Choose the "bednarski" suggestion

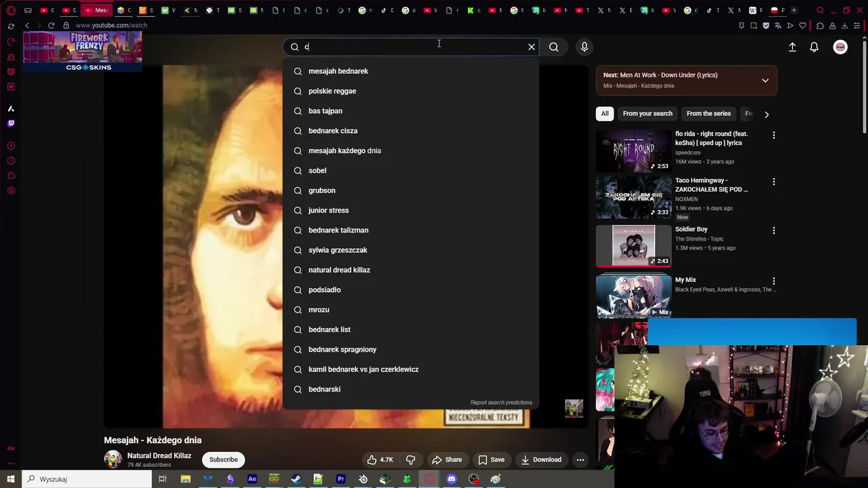coord(411,389)
